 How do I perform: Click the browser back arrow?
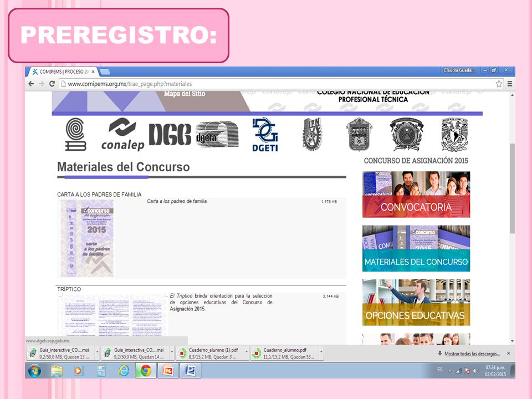31,84
